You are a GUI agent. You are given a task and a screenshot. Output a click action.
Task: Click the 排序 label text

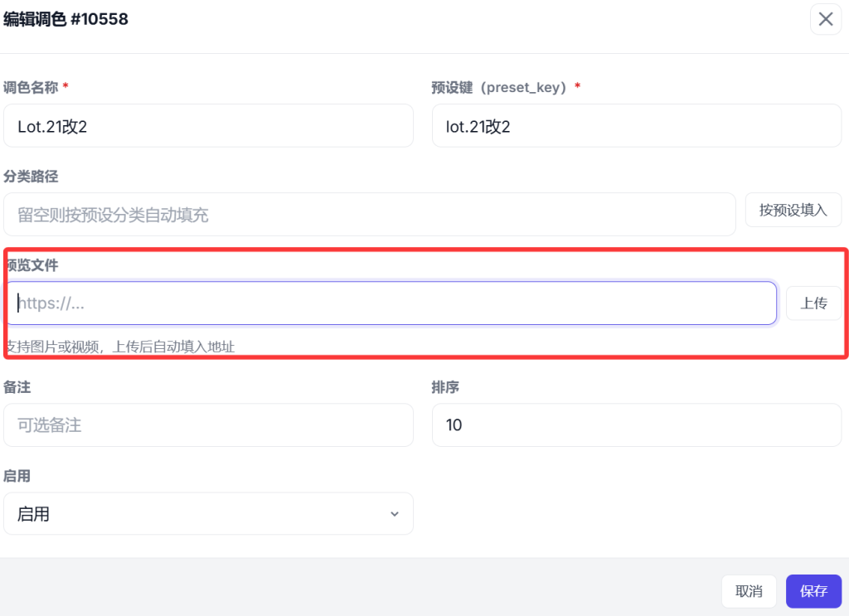tap(445, 387)
